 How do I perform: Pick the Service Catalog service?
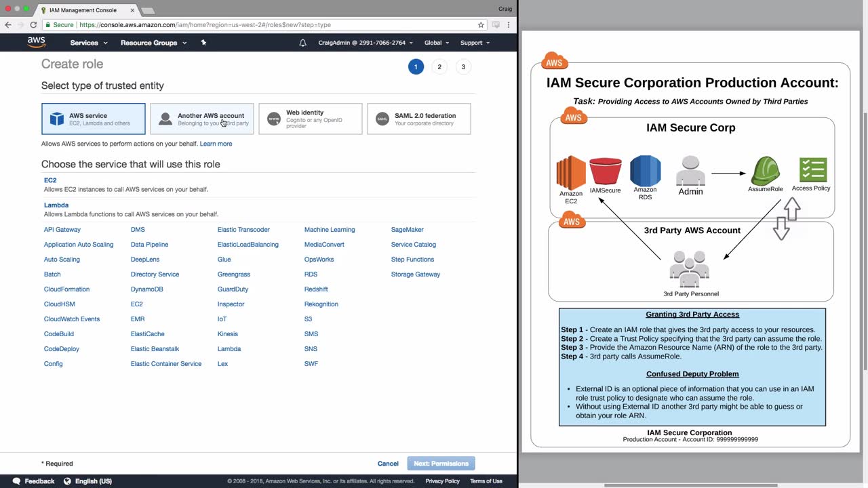414,245
